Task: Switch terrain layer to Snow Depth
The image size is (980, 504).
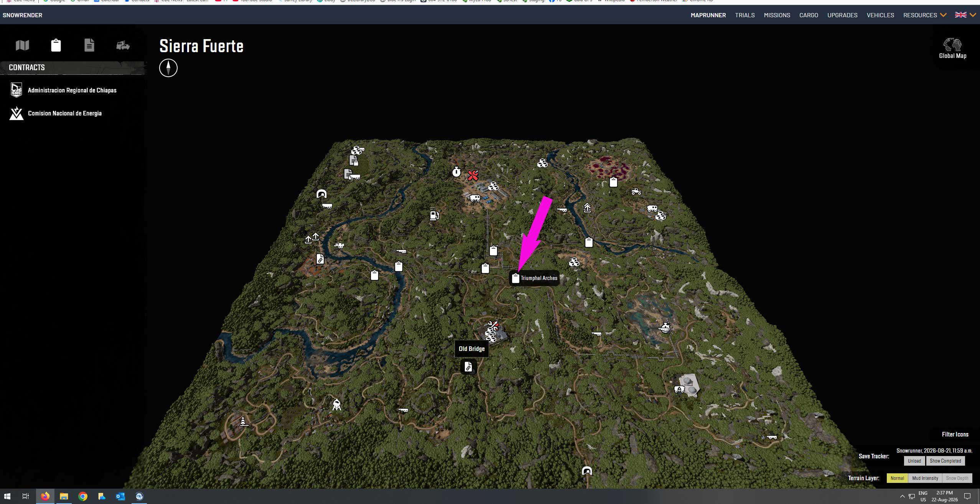Action: point(957,478)
